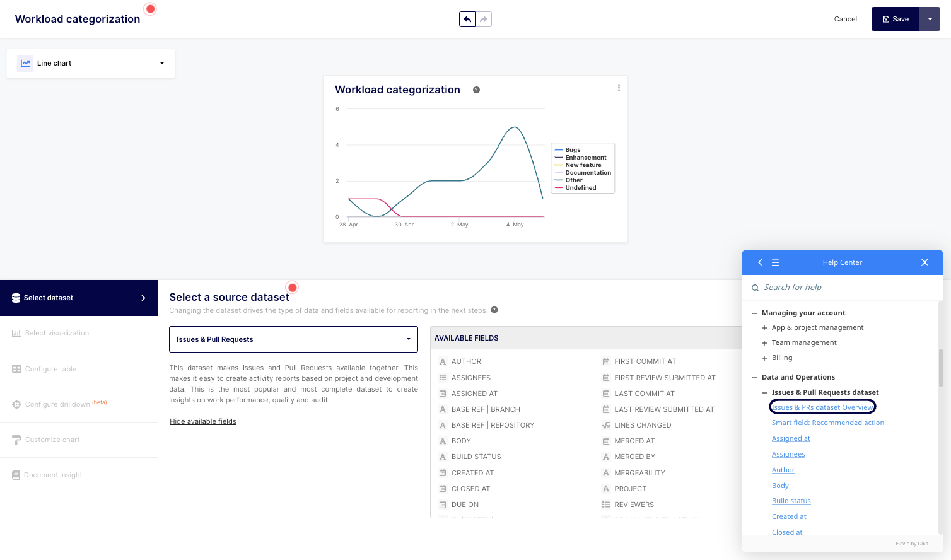Image resolution: width=951 pixels, height=560 pixels.
Task: Open the Help Center hamburger menu
Action: coord(776,262)
